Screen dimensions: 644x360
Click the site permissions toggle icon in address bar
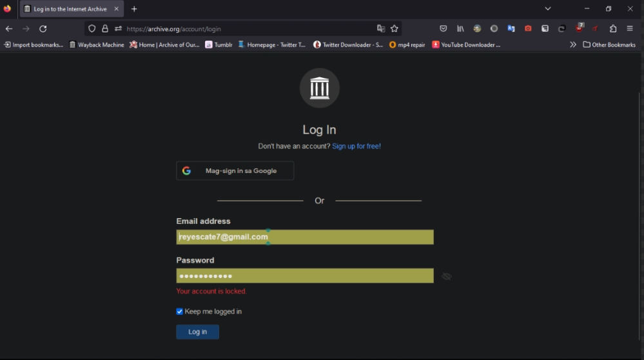pos(118,28)
